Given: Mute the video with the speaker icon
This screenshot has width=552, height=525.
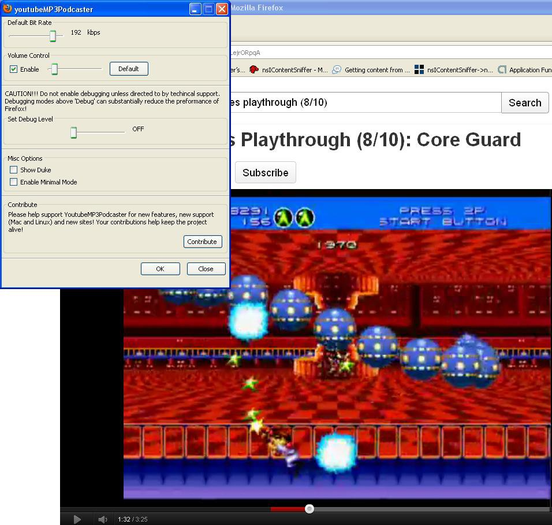Looking at the screenshot, I should 102,519.
